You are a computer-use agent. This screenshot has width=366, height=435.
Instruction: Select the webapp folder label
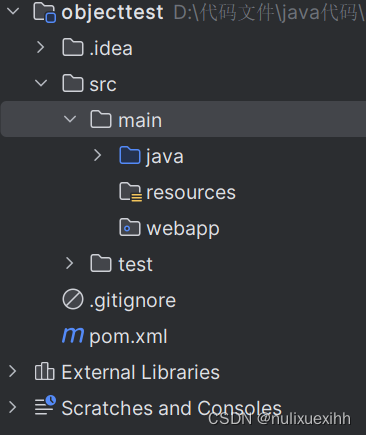pos(183,229)
